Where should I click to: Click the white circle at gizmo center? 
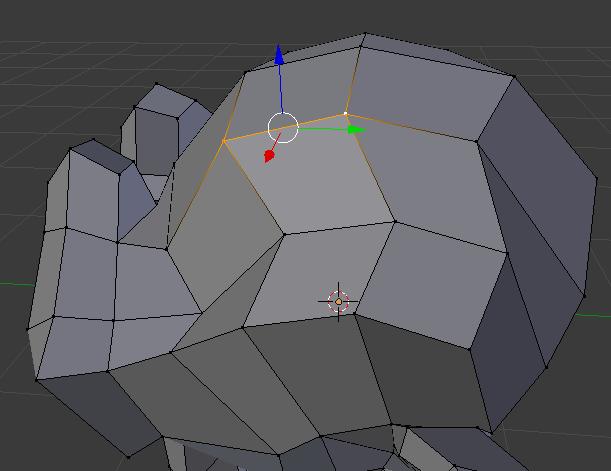tap(283, 128)
